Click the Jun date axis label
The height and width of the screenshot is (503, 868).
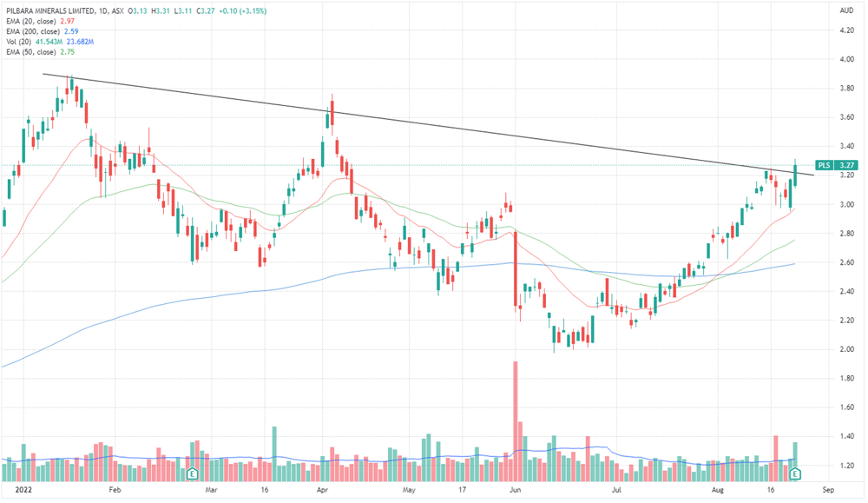(x=516, y=490)
